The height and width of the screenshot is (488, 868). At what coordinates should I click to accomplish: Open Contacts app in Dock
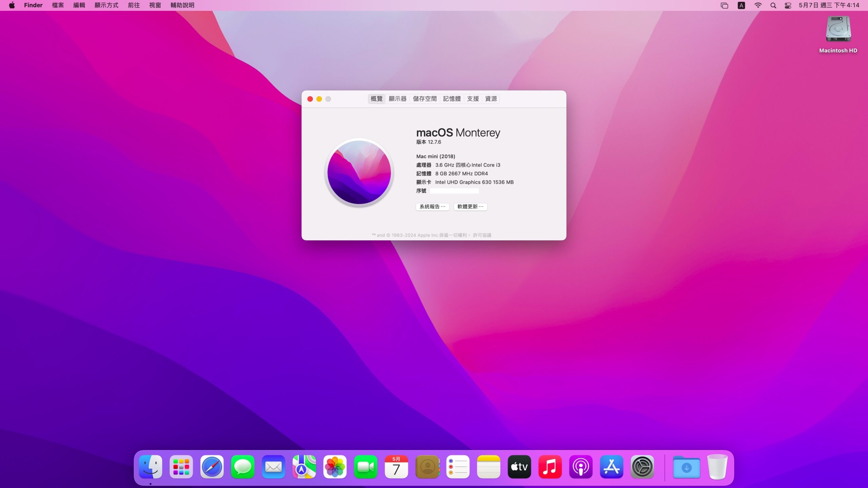pos(427,467)
